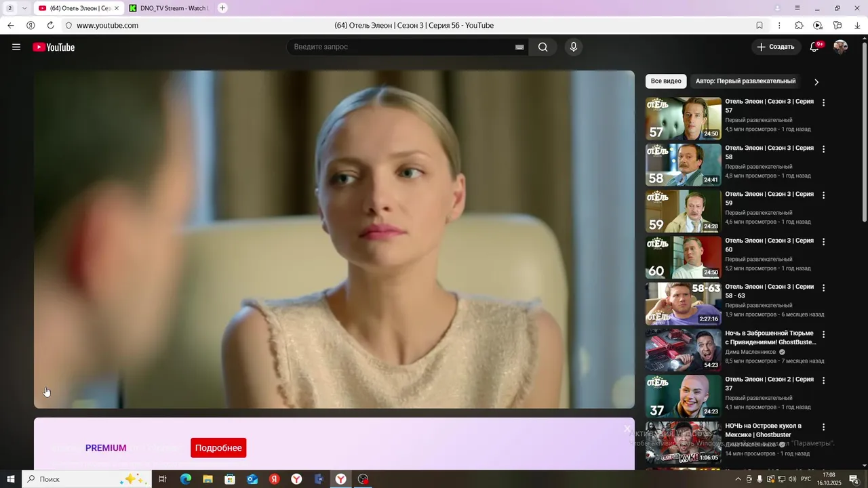Screen dimensions: 868x488
Task: Reload the YouTube page
Action: click(50, 25)
